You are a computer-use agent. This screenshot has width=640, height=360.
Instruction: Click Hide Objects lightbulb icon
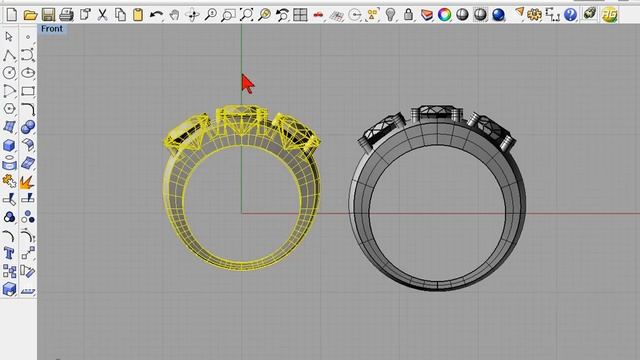[391, 15]
